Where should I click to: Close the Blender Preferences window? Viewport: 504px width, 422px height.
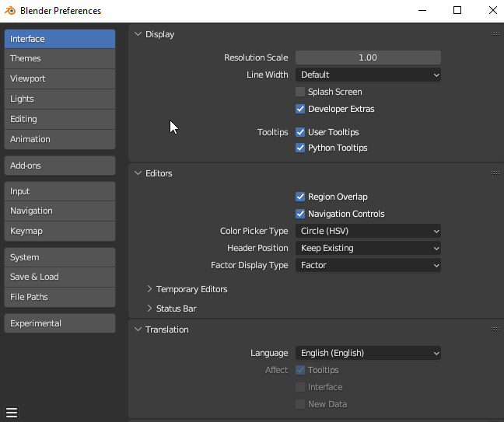pyautogui.click(x=493, y=11)
